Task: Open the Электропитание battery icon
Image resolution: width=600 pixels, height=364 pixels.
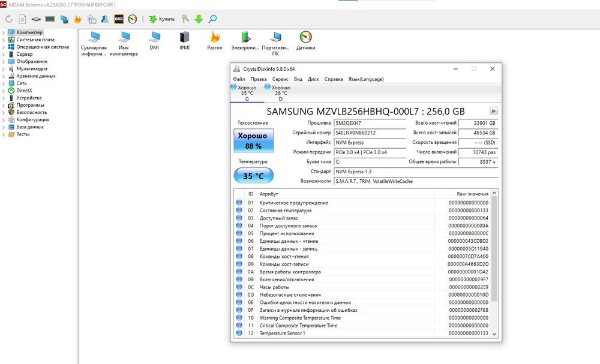Action: (245, 41)
